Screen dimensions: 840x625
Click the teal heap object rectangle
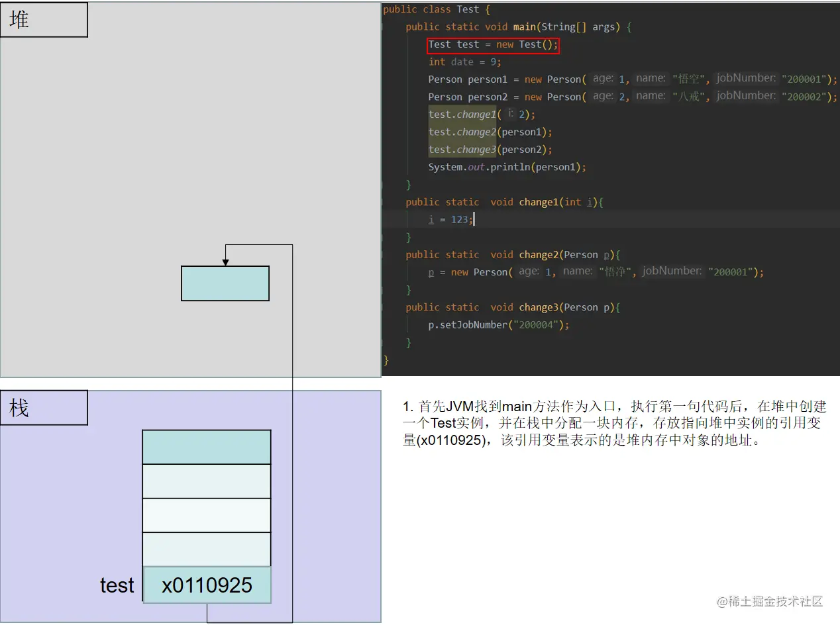(x=225, y=283)
